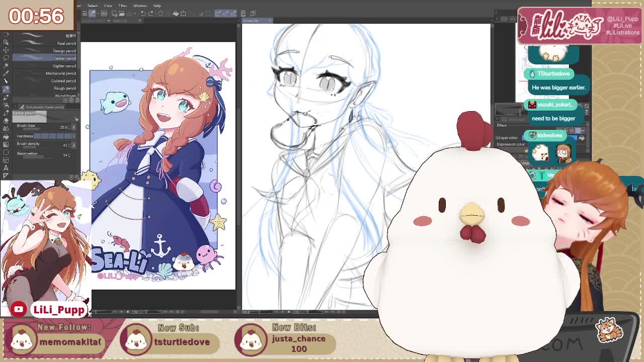Image resolution: width=644 pixels, height=362 pixels.
Task: Choose the Darker pencil sub tool
Action: click(x=45, y=58)
